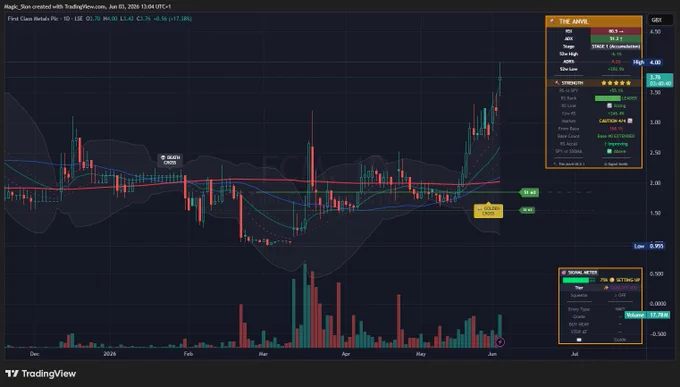Click the small white icon beside Guide
This screenshot has width=680, height=387.
(x=579, y=340)
